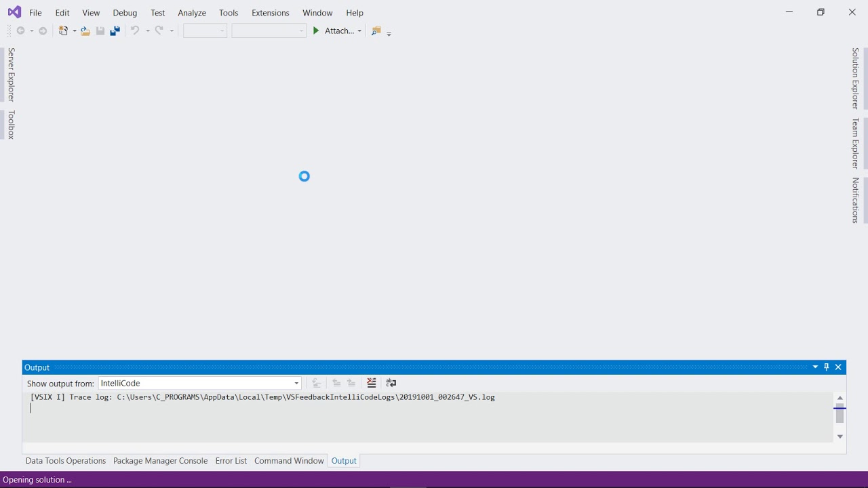The height and width of the screenshot is (488, 868).
Task: Open the Toolbox side tab
Action: click(x=11, y=125)
